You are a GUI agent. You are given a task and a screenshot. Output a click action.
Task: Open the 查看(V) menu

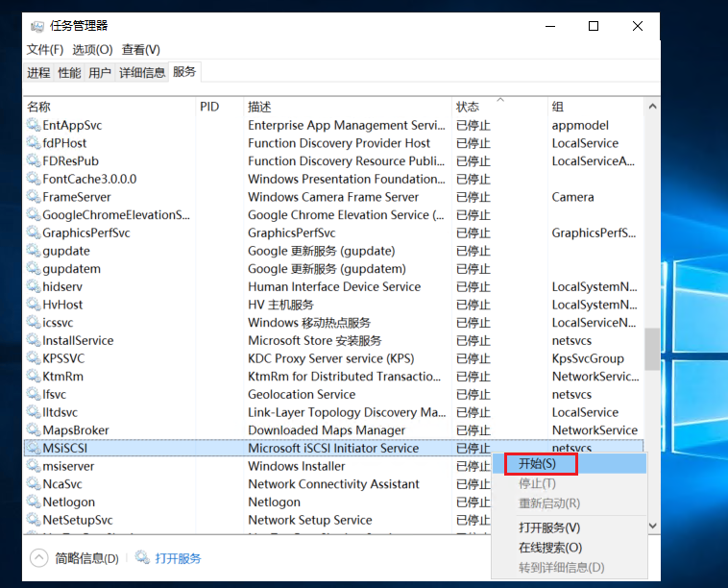[140, 50]
